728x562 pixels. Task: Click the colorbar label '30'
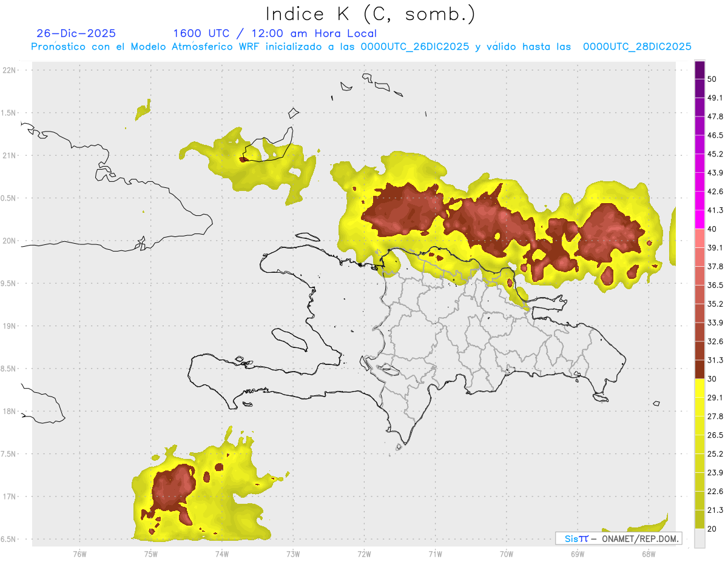click(713, 379)
